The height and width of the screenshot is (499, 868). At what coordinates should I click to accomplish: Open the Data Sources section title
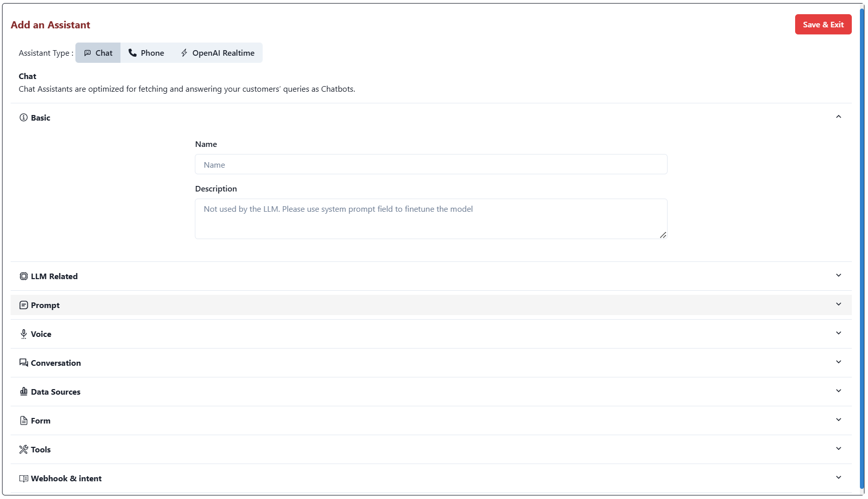click(56, 392)
